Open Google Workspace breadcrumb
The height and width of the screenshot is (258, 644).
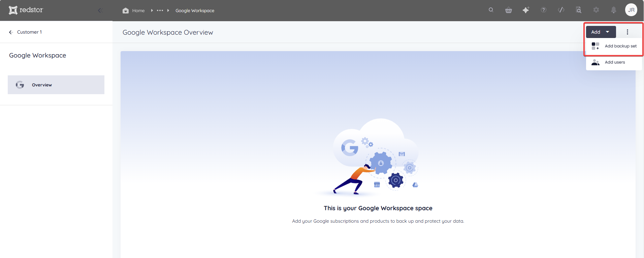click(x=195, y=10)
